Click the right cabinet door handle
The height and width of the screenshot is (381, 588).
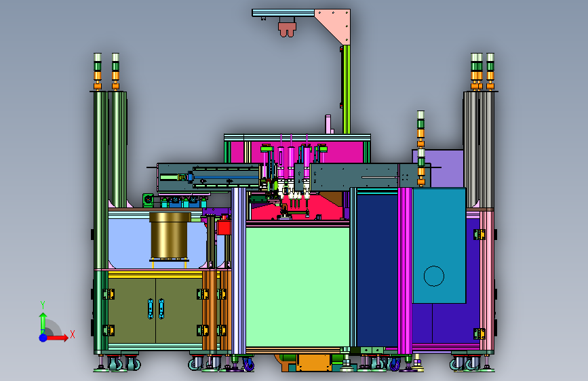(x=161, y=309)
